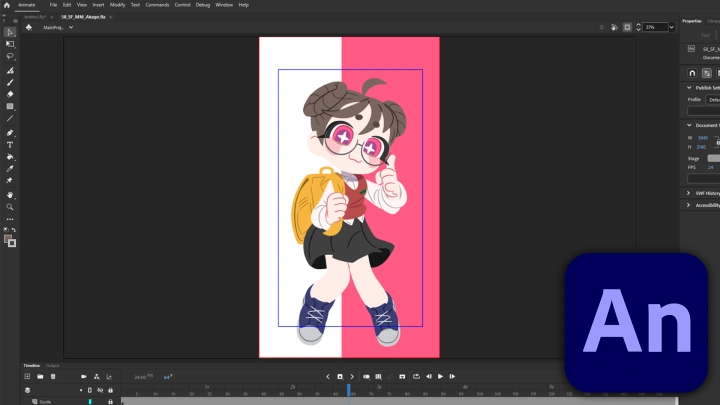Open the File menu

[53, 5]
